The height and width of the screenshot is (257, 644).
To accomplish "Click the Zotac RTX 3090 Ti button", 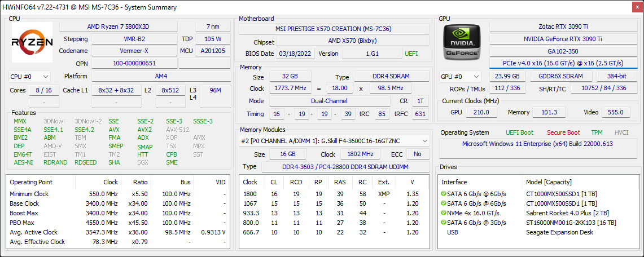I will pos(561,26).
